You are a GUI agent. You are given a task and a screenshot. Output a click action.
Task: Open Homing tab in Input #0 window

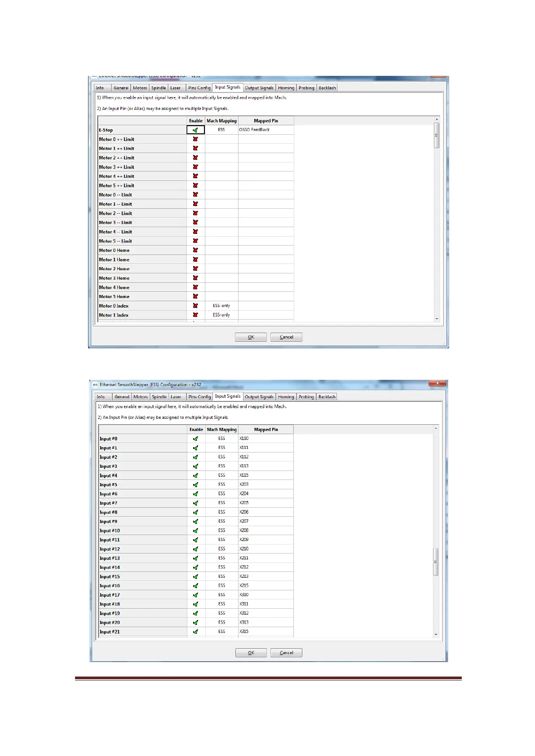click(x=286, y=397)
